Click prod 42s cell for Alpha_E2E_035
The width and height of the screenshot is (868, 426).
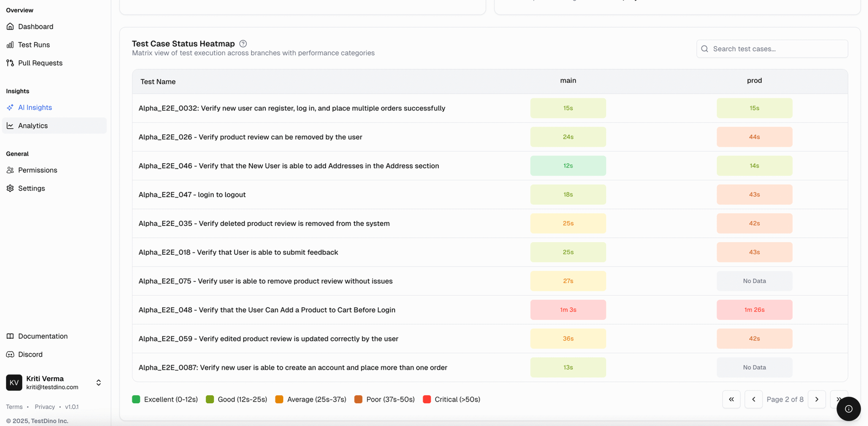tap(755, 223)
